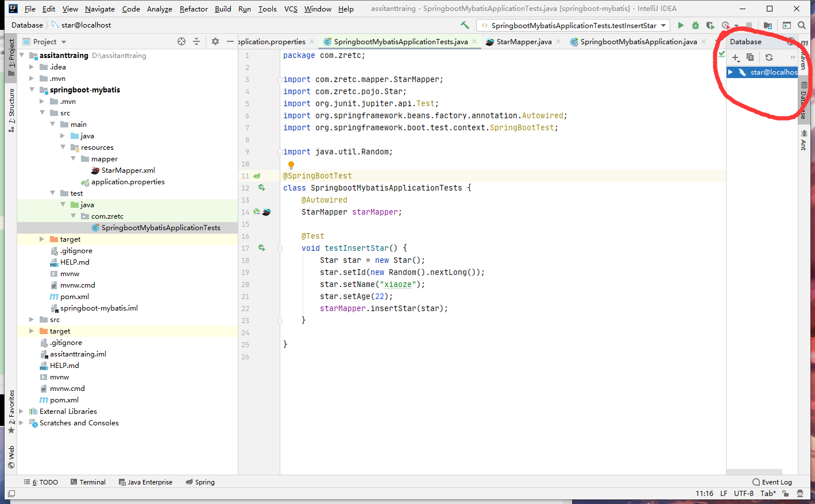
Task: Click Locate/Select Opened File target icon
Action: tap(181, 41)
